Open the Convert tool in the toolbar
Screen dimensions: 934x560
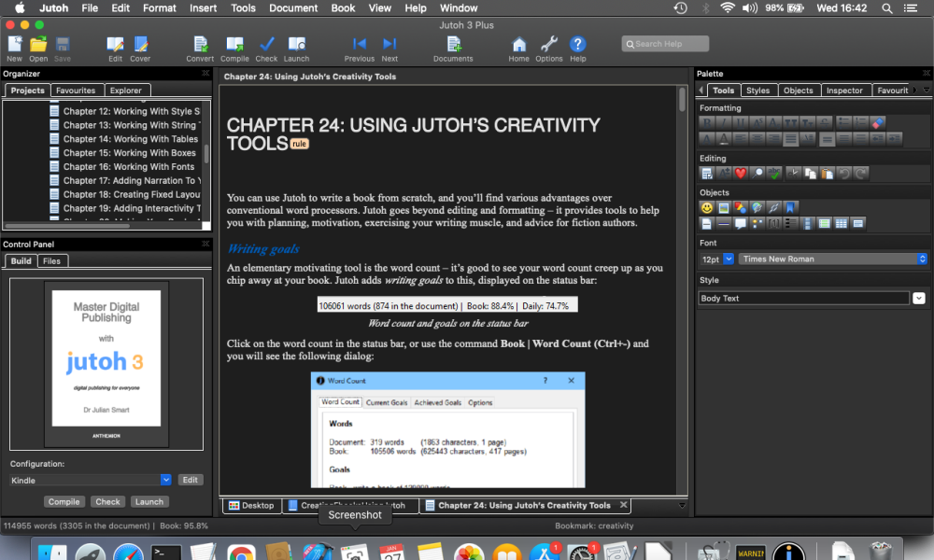[x=200, y=44]
